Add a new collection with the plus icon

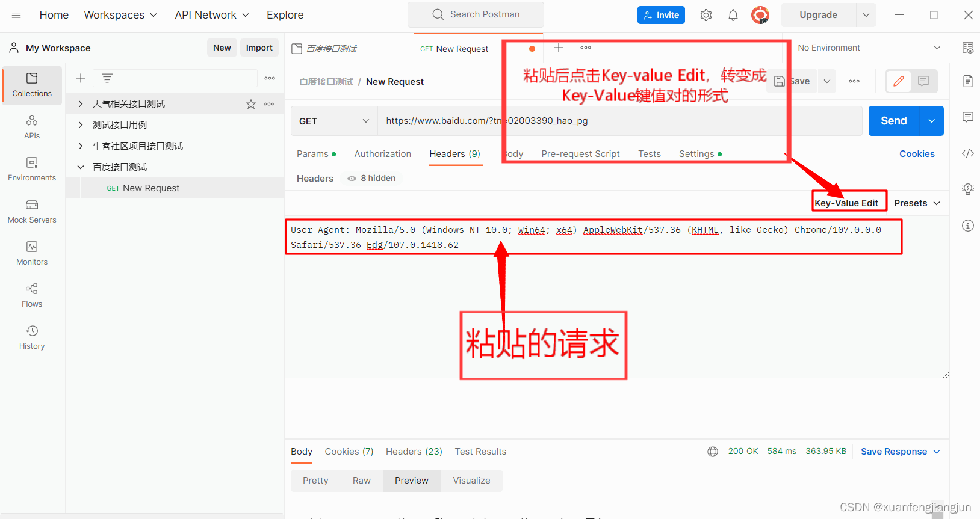pos(81,78)
